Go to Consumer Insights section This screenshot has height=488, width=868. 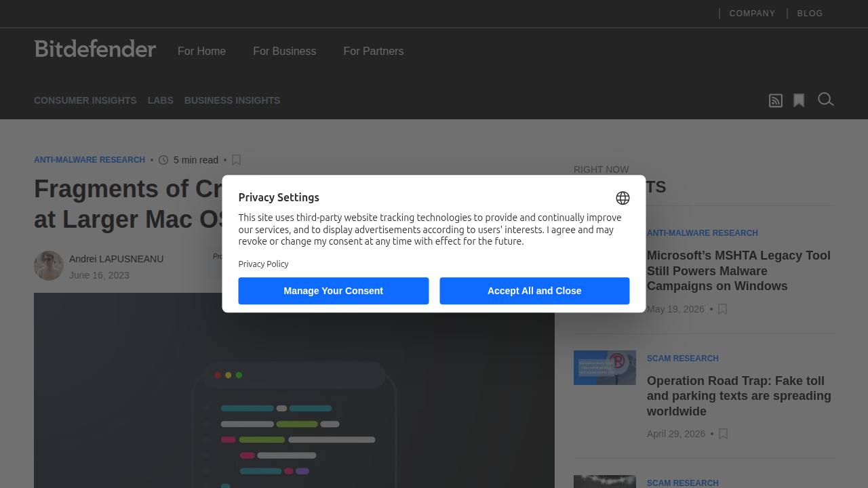(85, 100)
